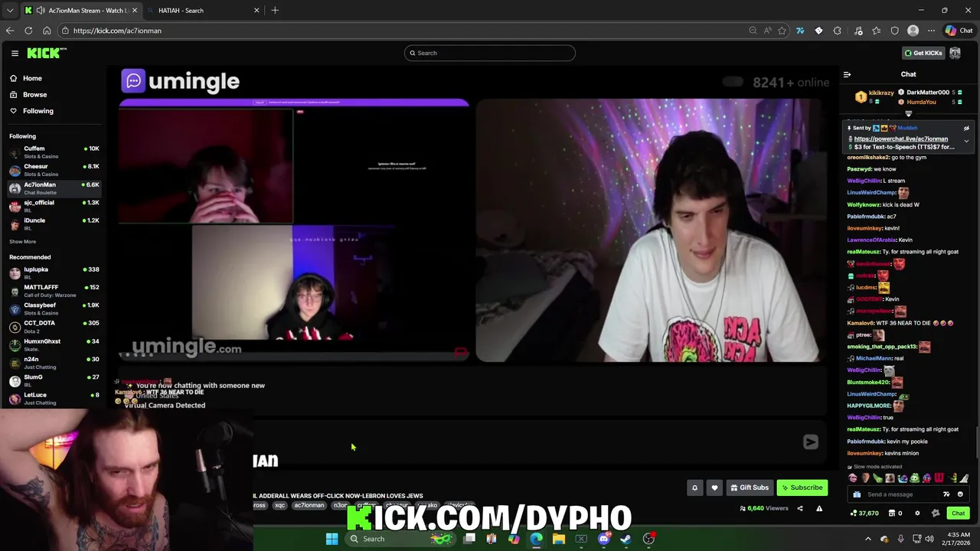Click the ac7ionman stream tag
This screenshot has height=551, width=980.
309,505
